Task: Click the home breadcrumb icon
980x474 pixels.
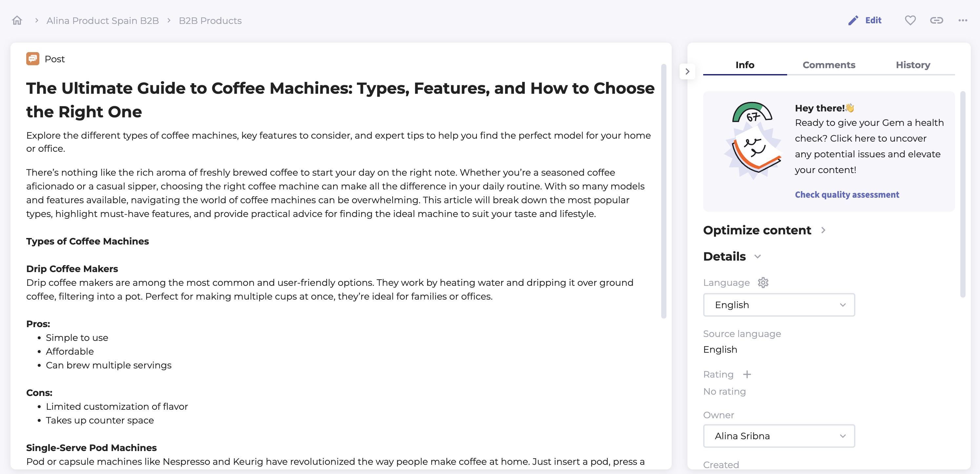Action: [x=17, y=21]
